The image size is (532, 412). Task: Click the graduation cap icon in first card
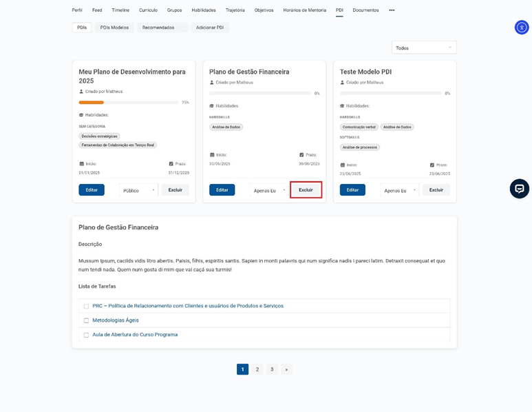click(x=81, y=115)
